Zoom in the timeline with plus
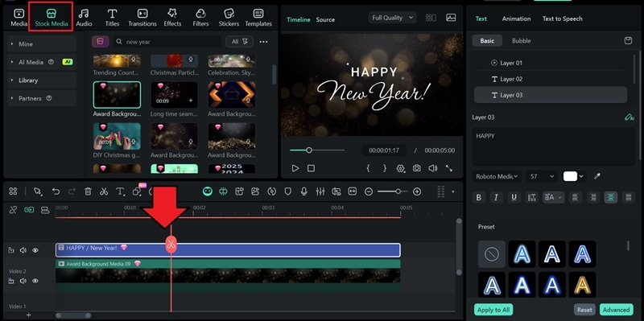 [x=417, y=191]
